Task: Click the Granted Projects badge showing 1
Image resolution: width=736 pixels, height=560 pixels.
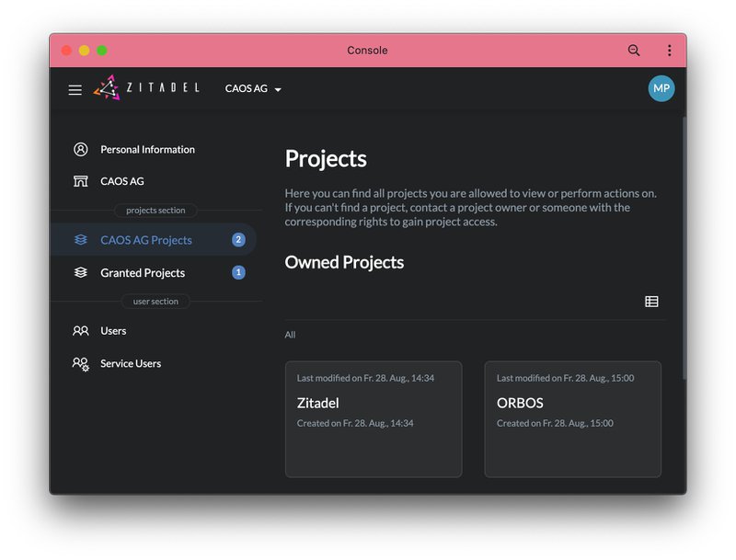Action: (238, 272)
